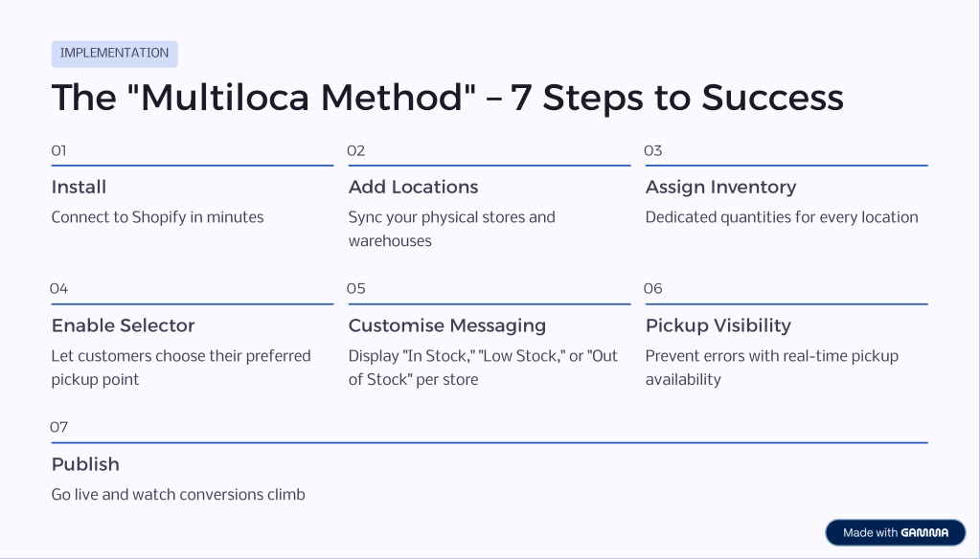Click the Publish step heading
The height and width of the screenshot is (559, 980).
point(85,464)
